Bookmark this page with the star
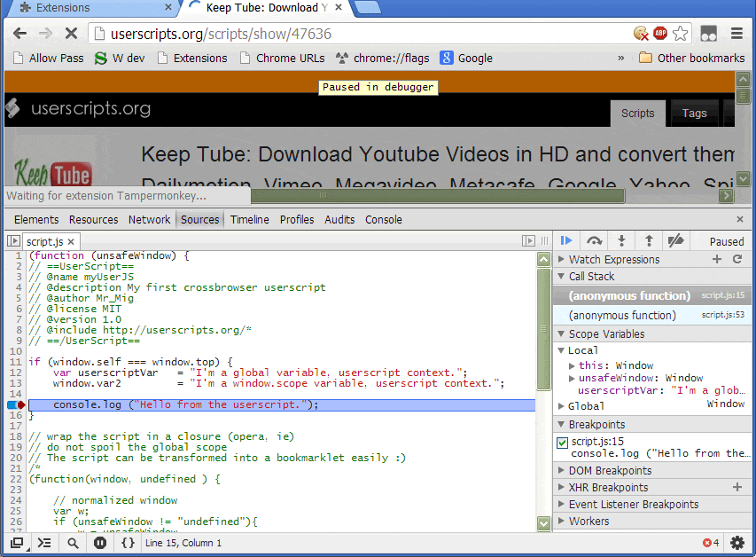Image resolution: width=756 pixels, height=557 pixels. point(680,34)
